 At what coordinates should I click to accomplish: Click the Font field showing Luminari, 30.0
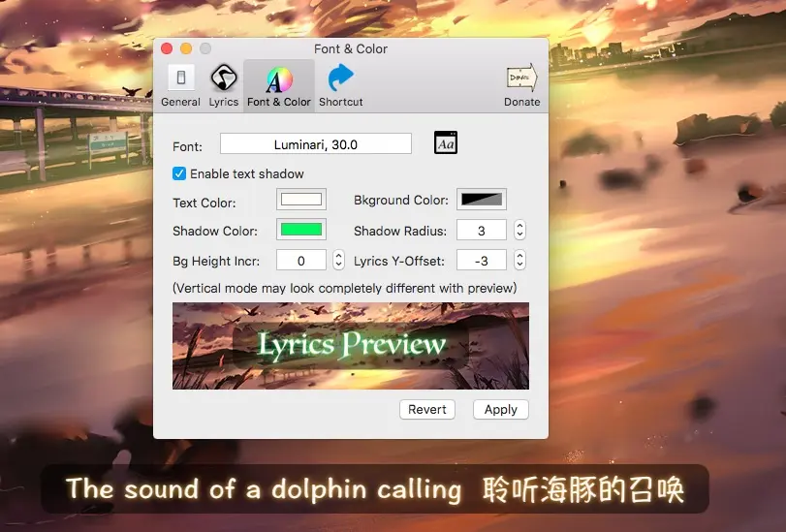(316, 144)
